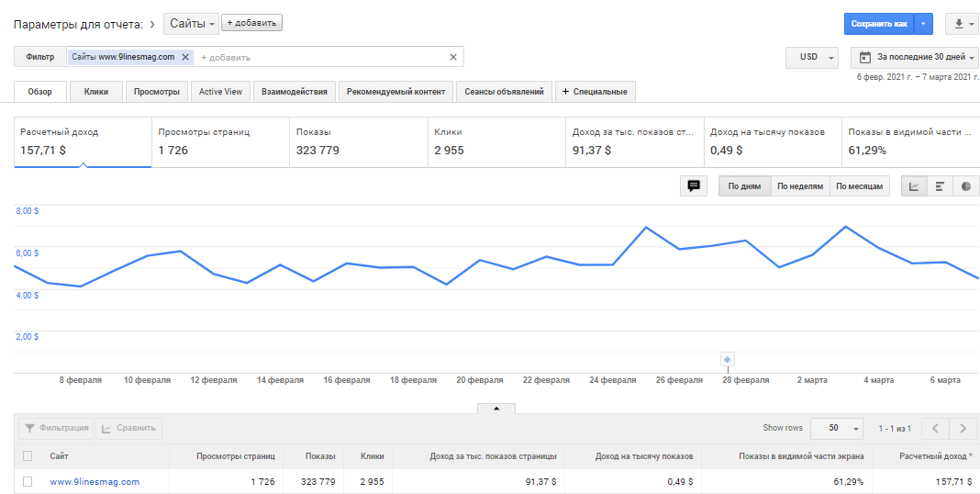Open the chart annotations comment icon
This screenshot has width=980, height=494.
tap(694, 186)
